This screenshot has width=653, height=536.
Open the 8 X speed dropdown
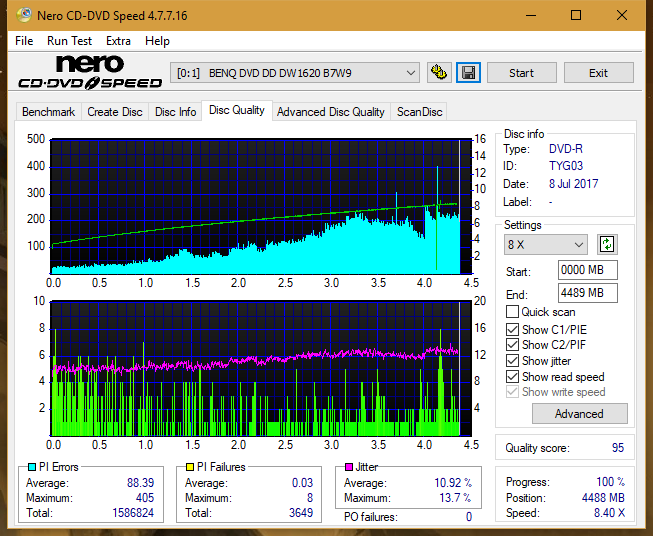coord(546,244)
